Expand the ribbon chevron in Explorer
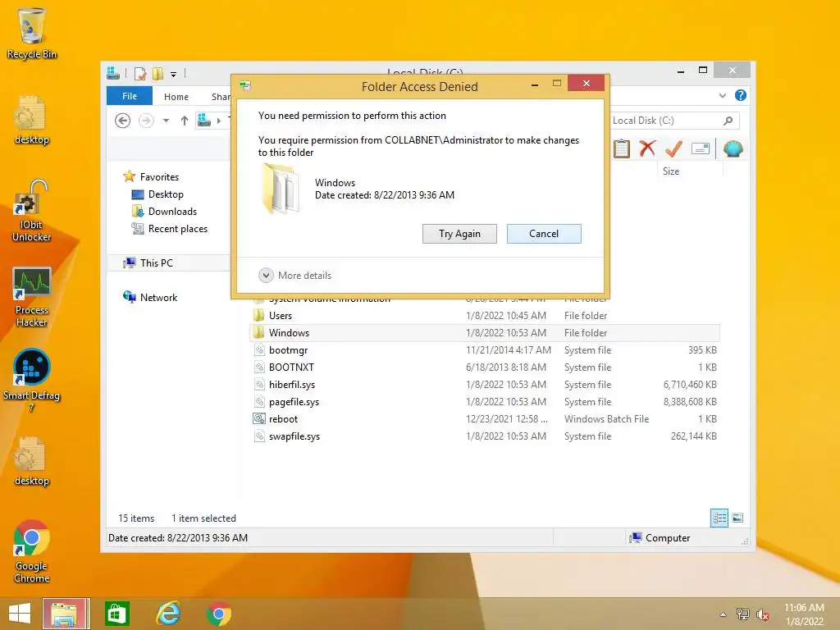 pos(722,95)
